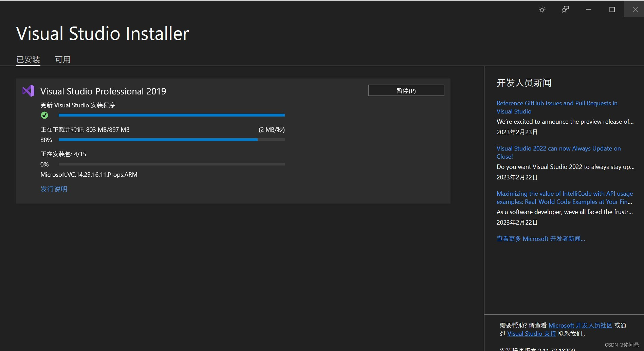Open the Visual Studio 支持 link

532,333
